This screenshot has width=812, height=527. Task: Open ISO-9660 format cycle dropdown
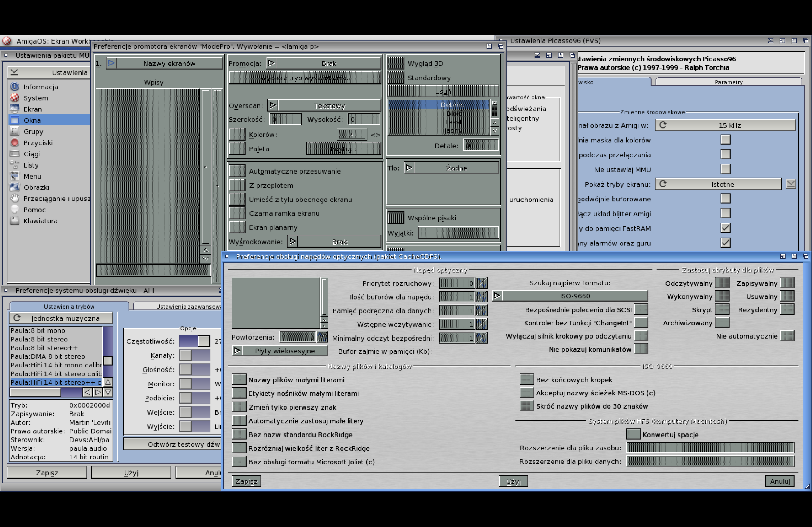[x=569, y=296]
